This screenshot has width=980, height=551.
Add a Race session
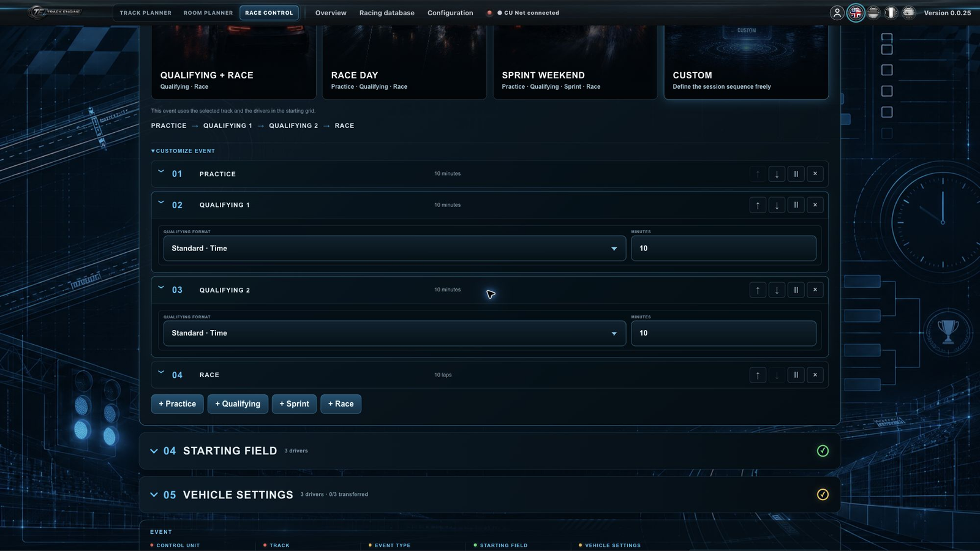click(341, 404)
